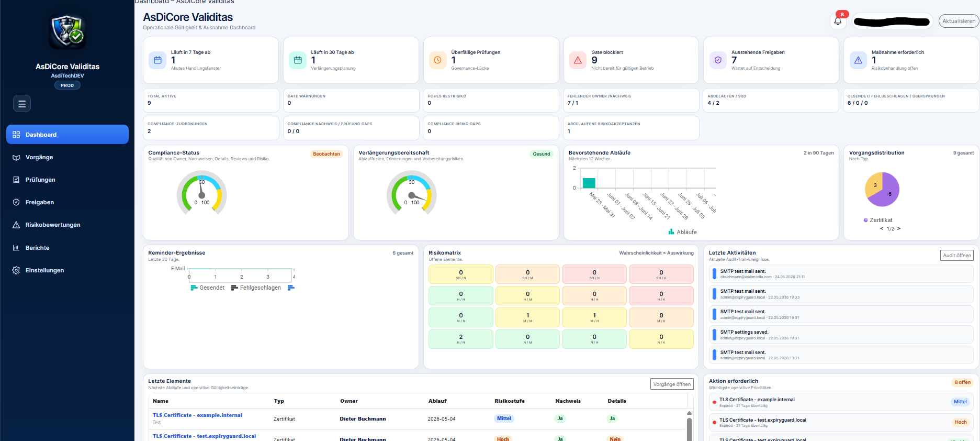Toggle the Zertifikat legend marker in pie chart
Screen dimensions: 980x441
coord(865,220)
